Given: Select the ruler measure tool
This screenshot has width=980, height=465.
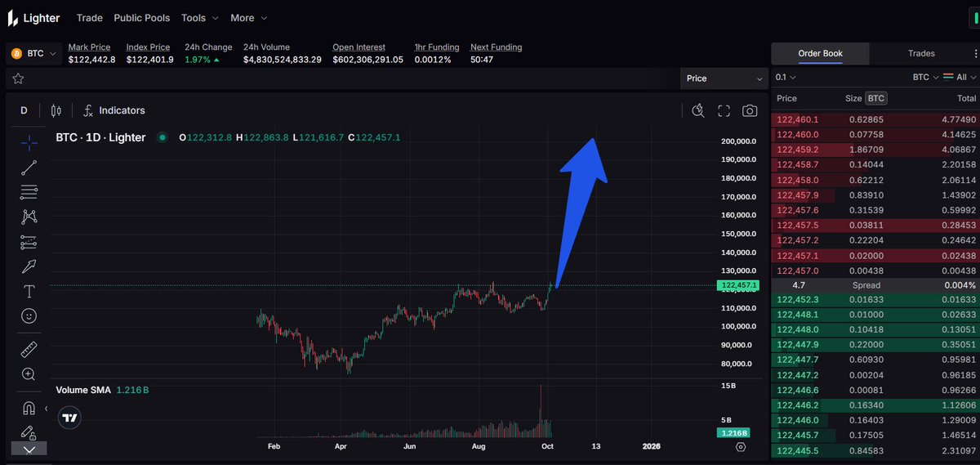Looking at the screenshot, I should pos(29,350).
